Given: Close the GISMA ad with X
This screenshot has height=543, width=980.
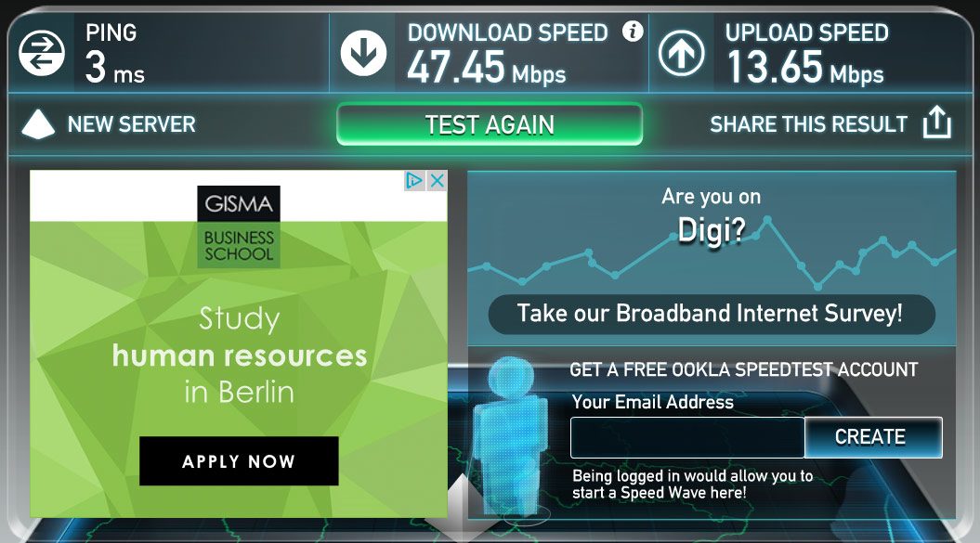Looking at the screenshot, I should [438, 181].
